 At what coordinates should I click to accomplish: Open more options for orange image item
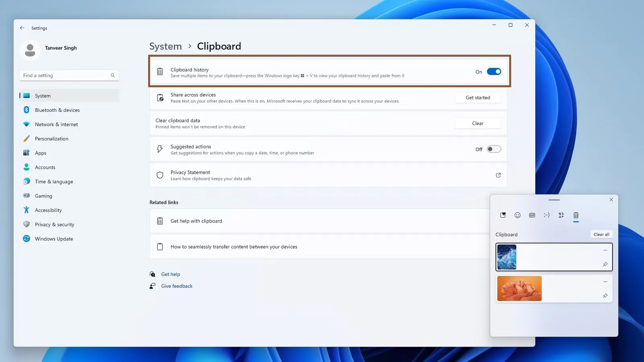[x=605, y=282]
